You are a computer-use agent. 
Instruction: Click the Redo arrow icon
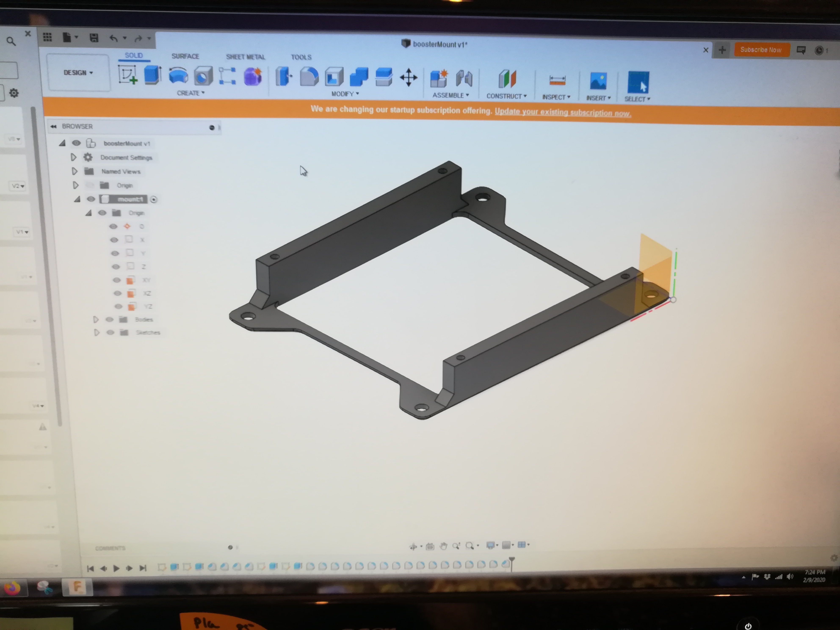coord(139,38)
